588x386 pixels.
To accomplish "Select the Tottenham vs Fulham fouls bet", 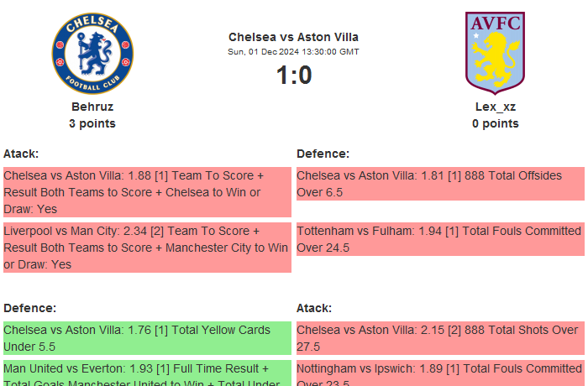I will (440, 239).
